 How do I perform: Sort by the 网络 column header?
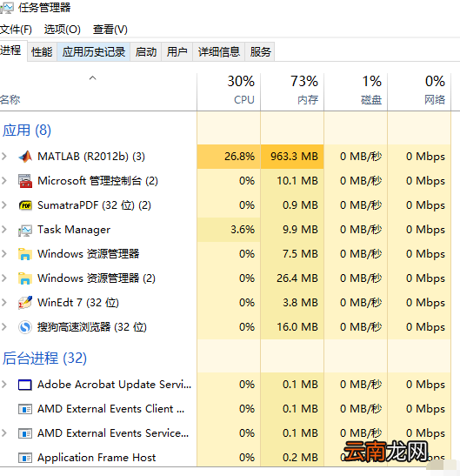pos(419,92)
